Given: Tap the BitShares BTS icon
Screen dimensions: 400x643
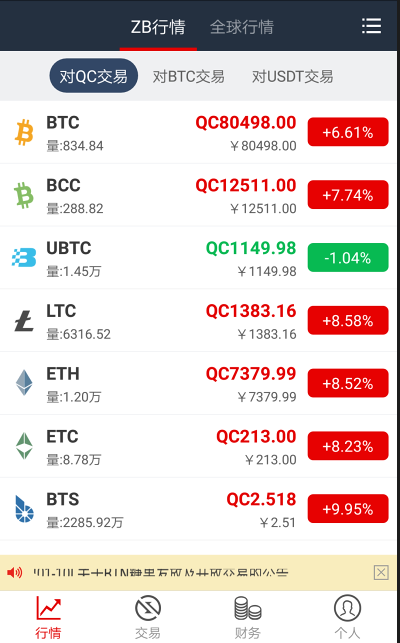Looking at the screenshot, I should [24, 509].
